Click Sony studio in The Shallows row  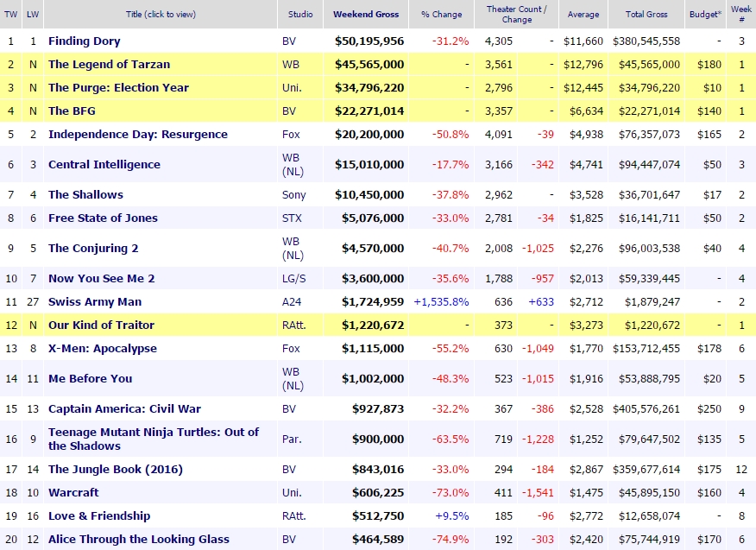pyautogui.click(x=294, y=194)
